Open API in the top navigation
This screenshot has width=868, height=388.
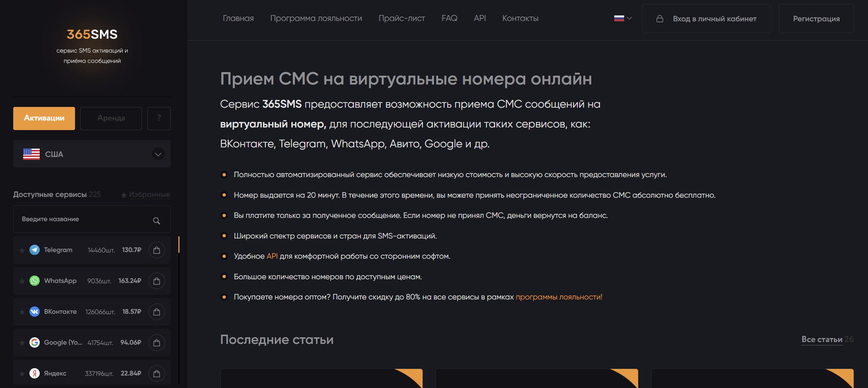click(480, 18)
